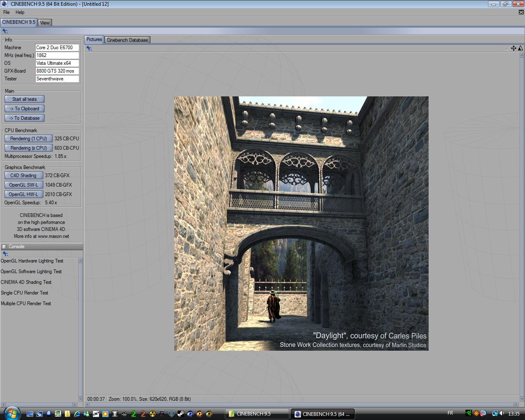Screen dimensions: 525x420
Task: Click the pushpin icon in the Console panel
Action: coord(5,254)
